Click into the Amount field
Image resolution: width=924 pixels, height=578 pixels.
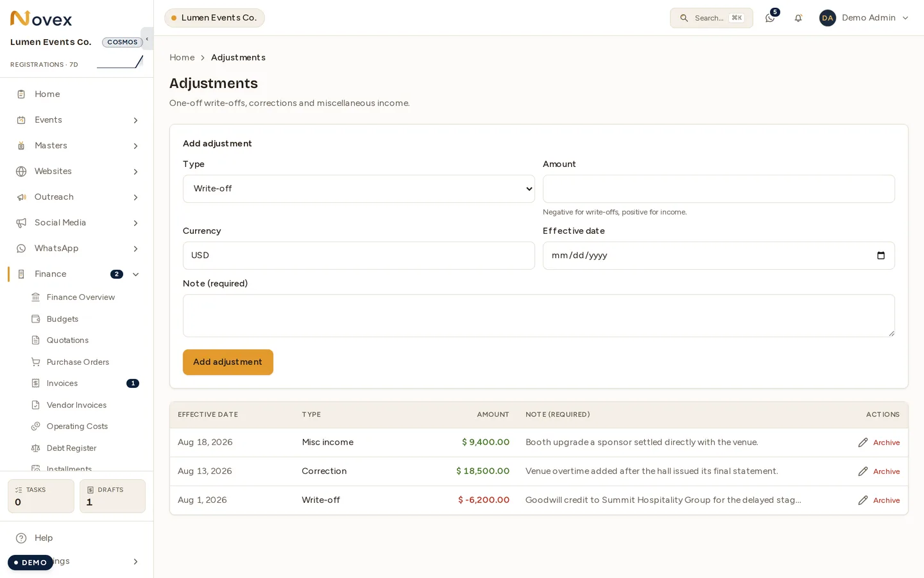point(719,189)
